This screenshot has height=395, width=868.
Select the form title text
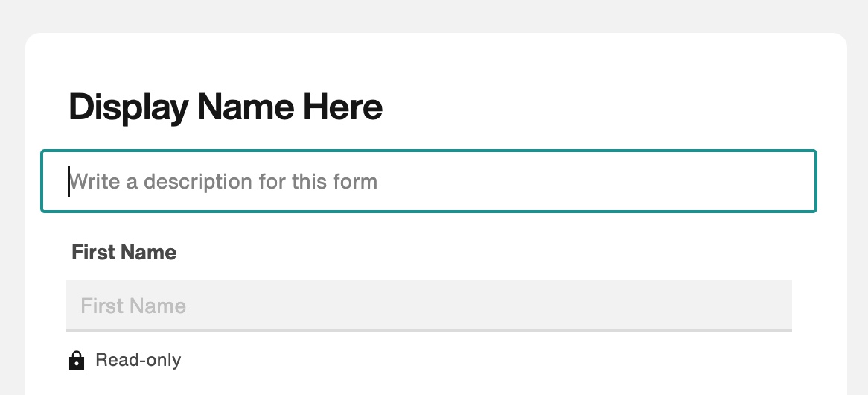(x=226, y=107)
